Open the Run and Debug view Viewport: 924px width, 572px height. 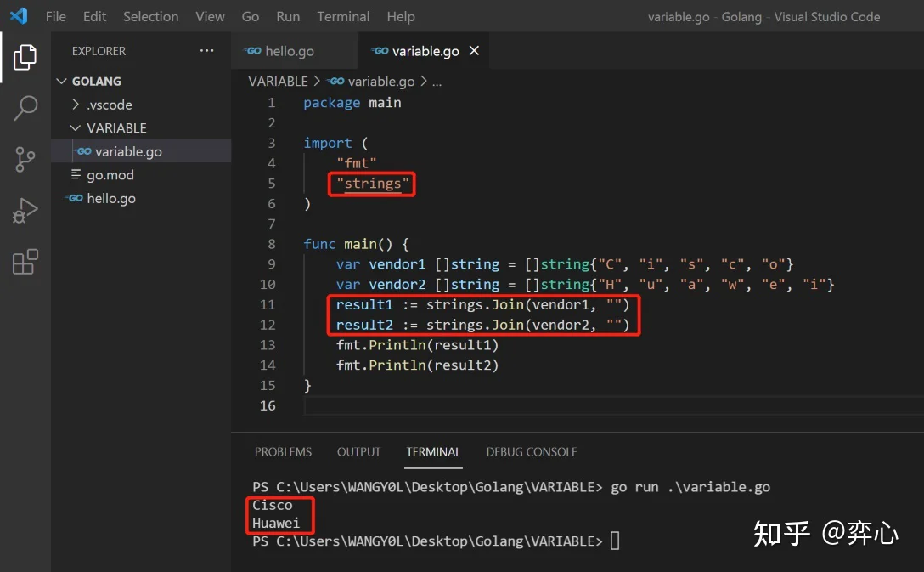25,211
